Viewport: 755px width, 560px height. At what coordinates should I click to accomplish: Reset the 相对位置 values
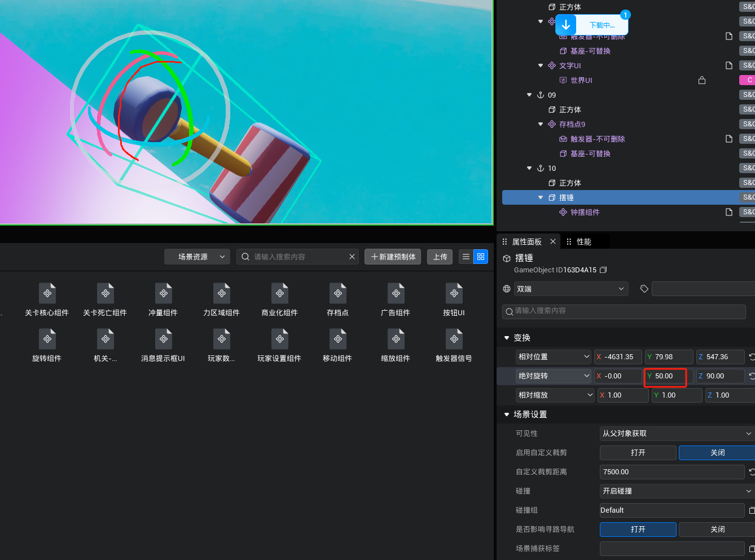coord(752,357)
